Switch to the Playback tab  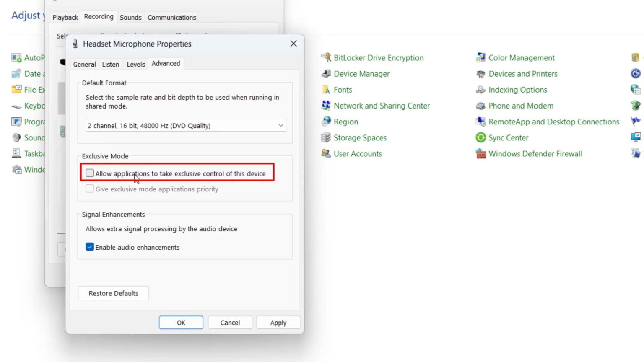click(65, 17)
